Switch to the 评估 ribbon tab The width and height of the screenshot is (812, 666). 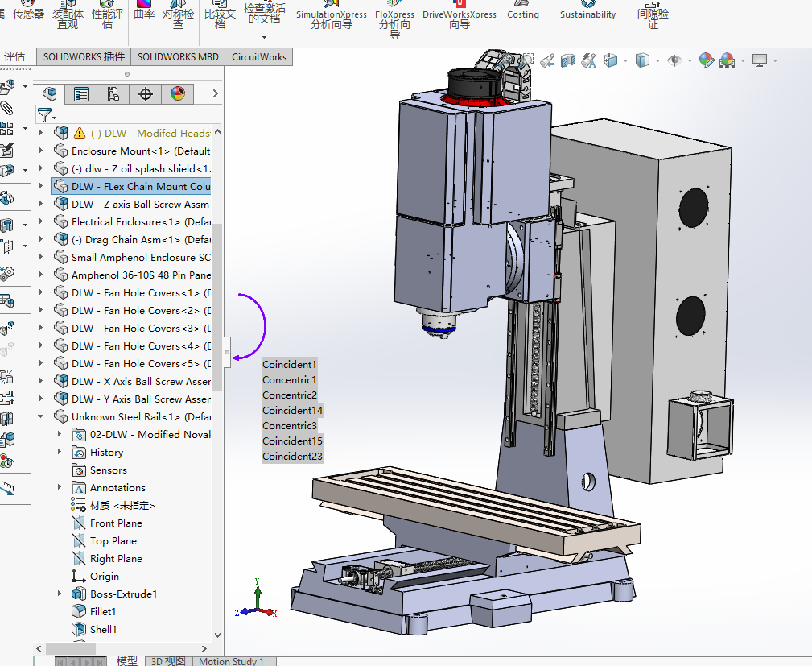coord(14,56)
